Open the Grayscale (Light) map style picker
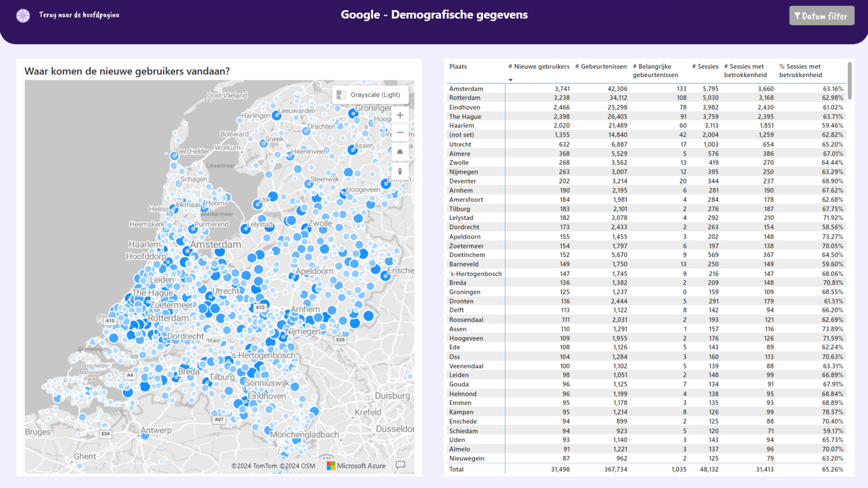This screenshot has width=868, height=488. point(370,95)
